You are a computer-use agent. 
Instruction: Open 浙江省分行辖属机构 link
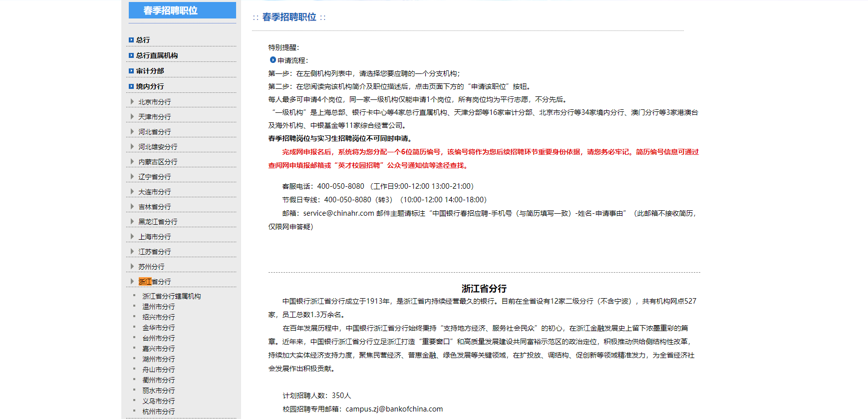coord(172,296)
